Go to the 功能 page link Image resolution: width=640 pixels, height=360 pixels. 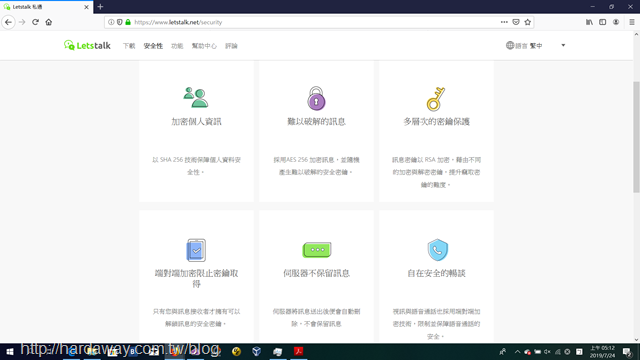[177, 46]
